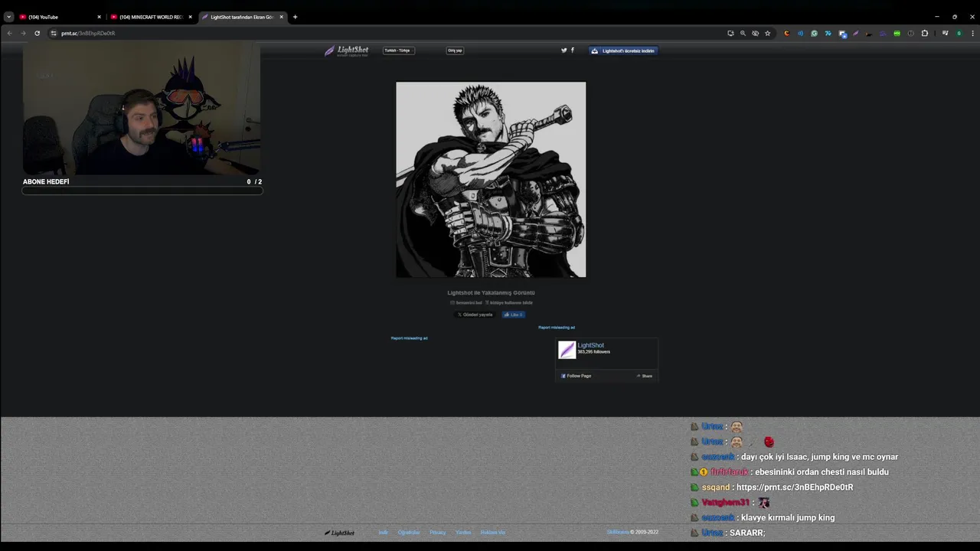Open the LightShot Facebook page name
This screenshot has width=980, height=551.
(x=590, y=345)
